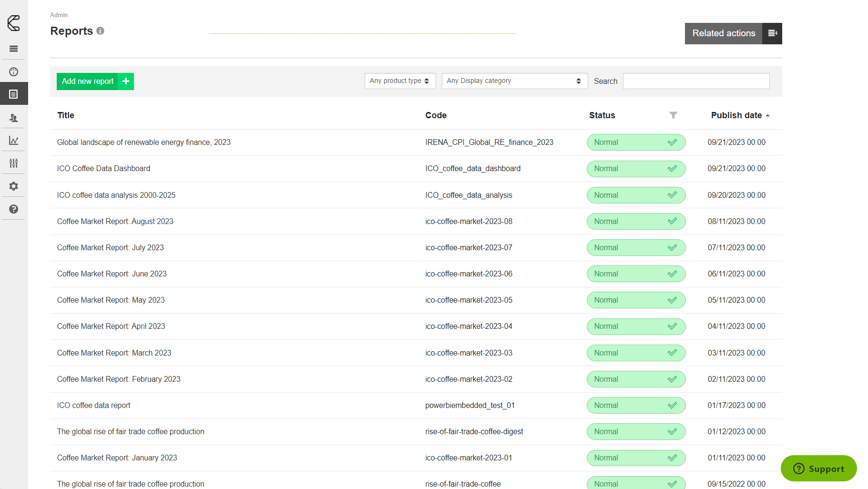Open the hamburger menu in the sidebar
The height and width of the screenshot is (489, 868).
tap(14, 49)
